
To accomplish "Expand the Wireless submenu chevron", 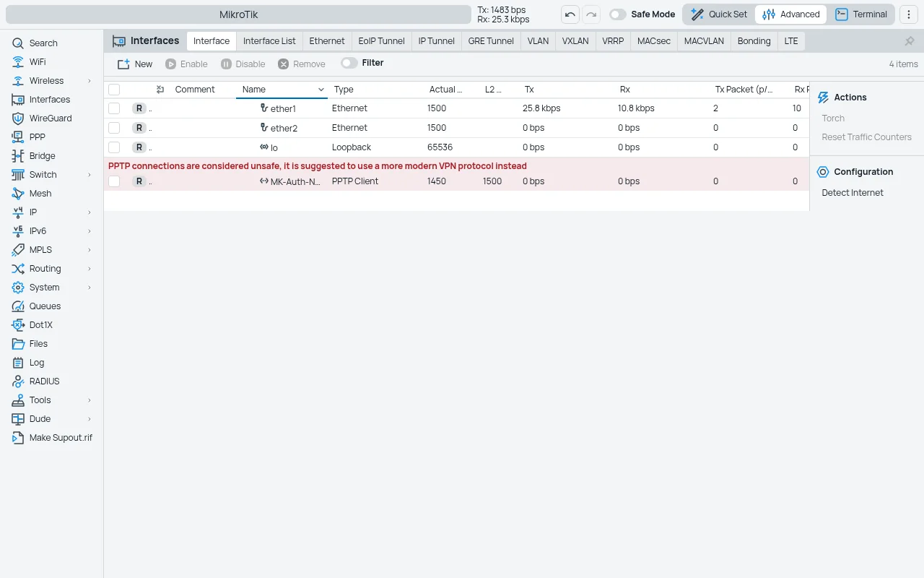I will coord(90,81).
